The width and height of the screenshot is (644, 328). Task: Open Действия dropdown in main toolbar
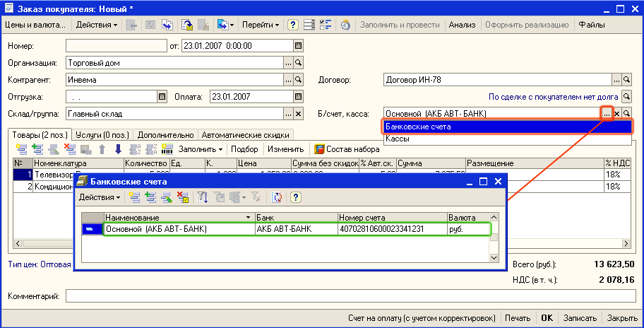click(x=97, y=25)
